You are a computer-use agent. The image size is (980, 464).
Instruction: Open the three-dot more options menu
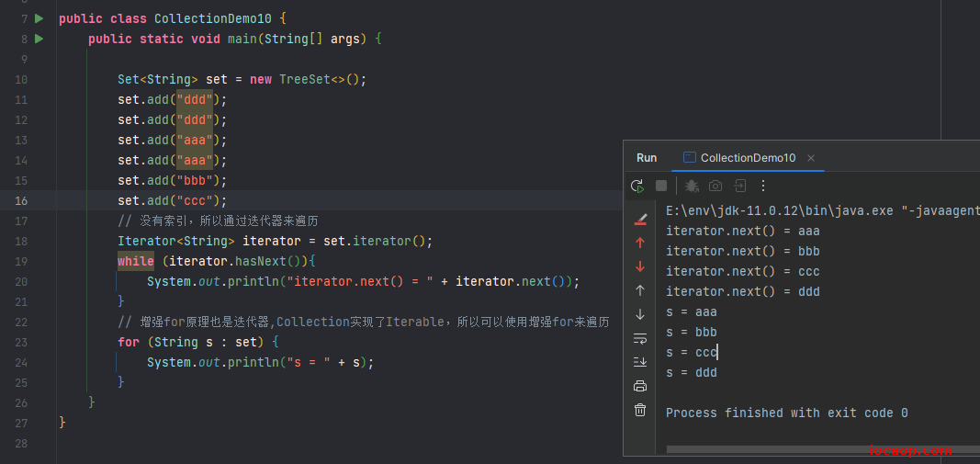coord(762,186)
